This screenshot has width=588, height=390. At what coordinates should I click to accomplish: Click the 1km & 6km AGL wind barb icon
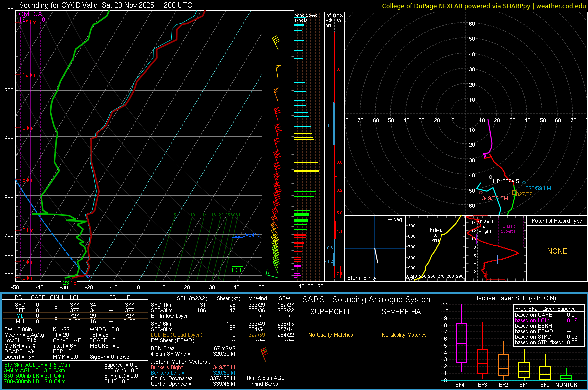(x=264, y=354)
